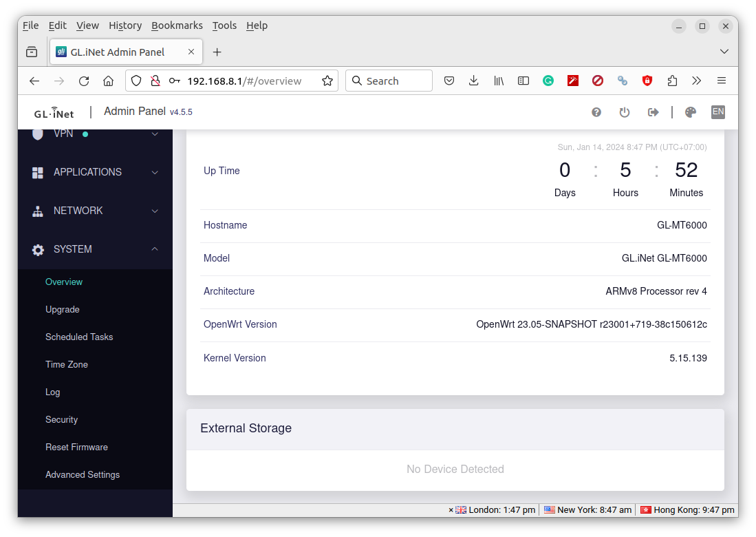Click the red blocked-circle extension icon
Screen dimensions: 756x537
point(598,81)
